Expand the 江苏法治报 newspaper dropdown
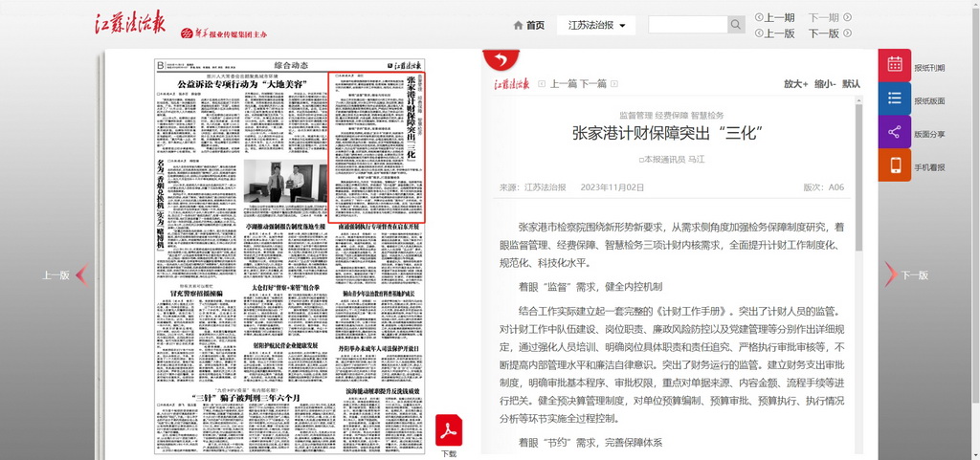The width and height of the screenshot is (980, 460). (600, 25)
